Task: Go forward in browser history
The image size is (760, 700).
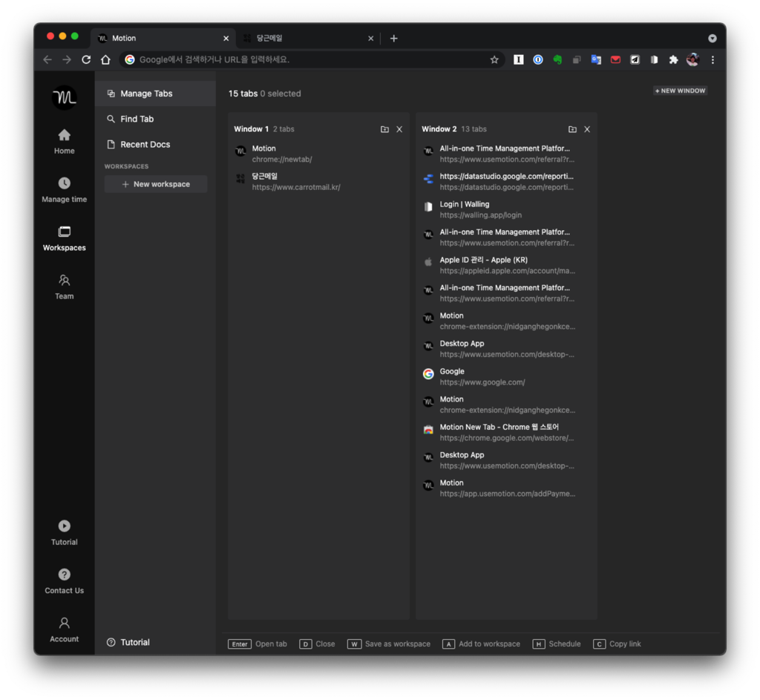Action: click(x=67, y=59)
